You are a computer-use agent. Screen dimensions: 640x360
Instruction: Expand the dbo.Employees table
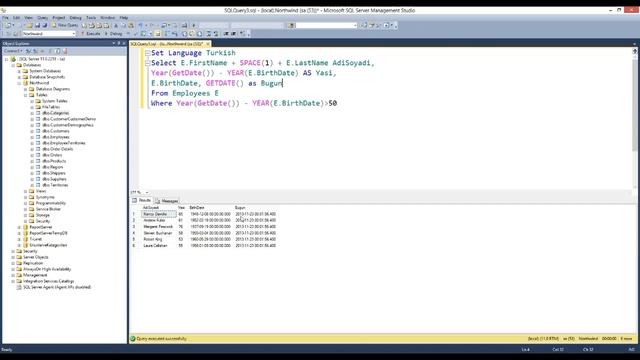point(32,137)
